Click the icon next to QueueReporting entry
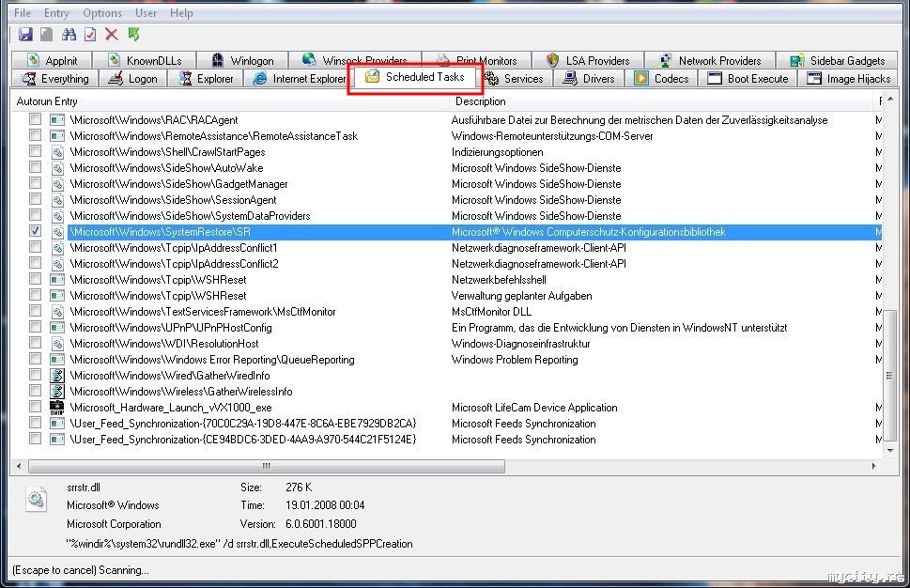 (57, 360)
